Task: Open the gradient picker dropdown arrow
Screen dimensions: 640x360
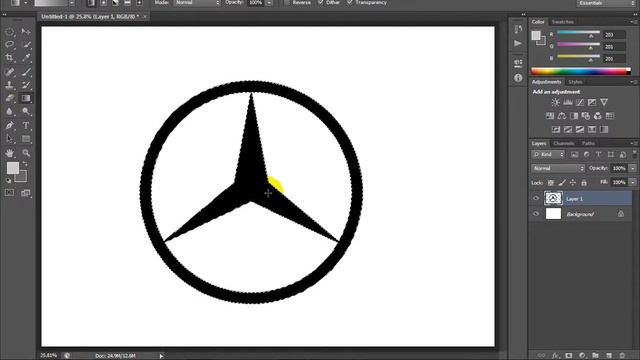Action: (71, 2)
